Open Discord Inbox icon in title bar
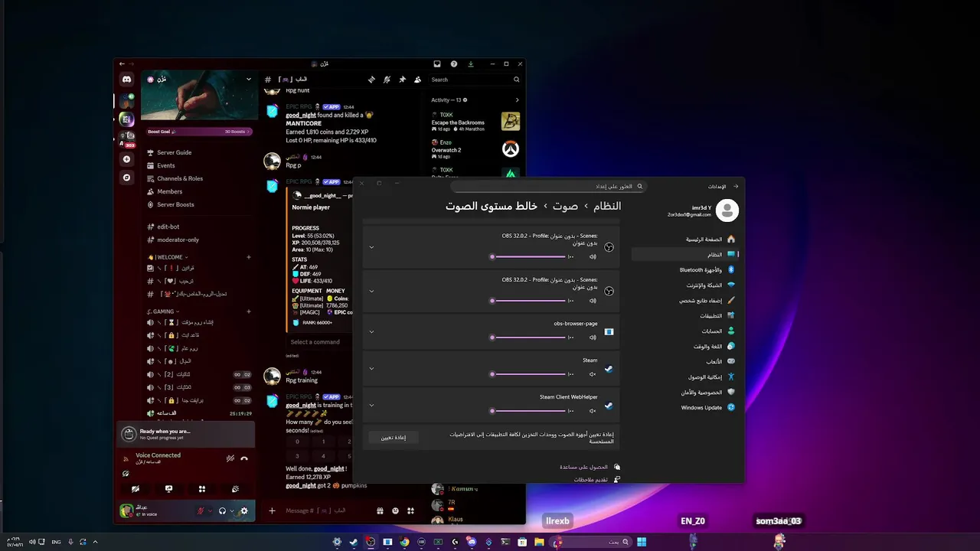The height and width of the screenshot is (551, 980). (437, 64)
